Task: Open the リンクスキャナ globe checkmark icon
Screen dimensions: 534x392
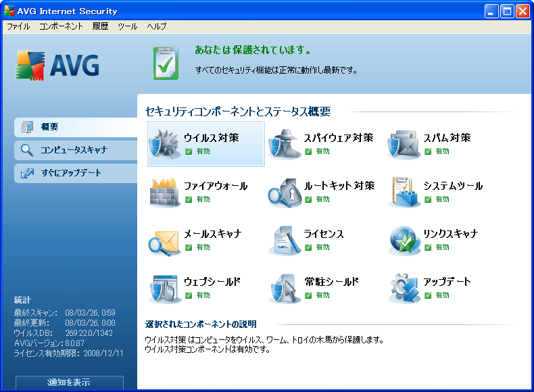Action: 404,241
